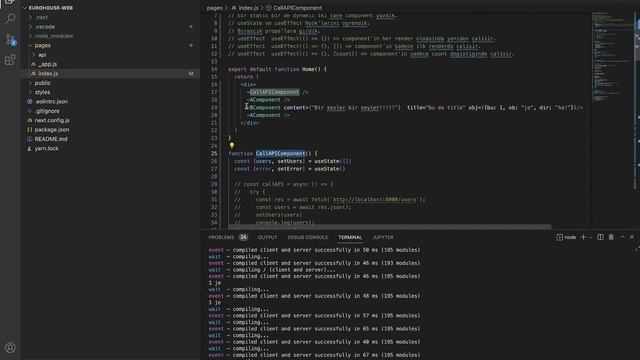This screenshot has height=360, width=640.
Task: Collapse the EUROHOUSE-WEB root folder
Action: (25, 8)
